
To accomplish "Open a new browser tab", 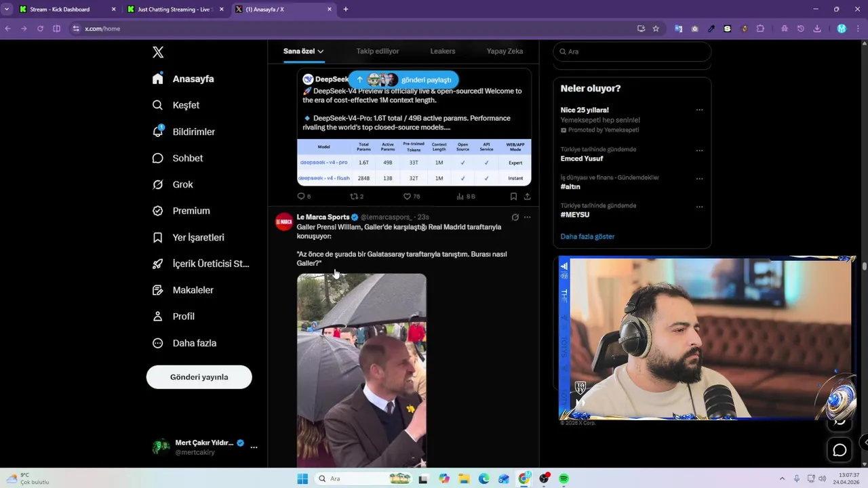I will click(346, 9).
